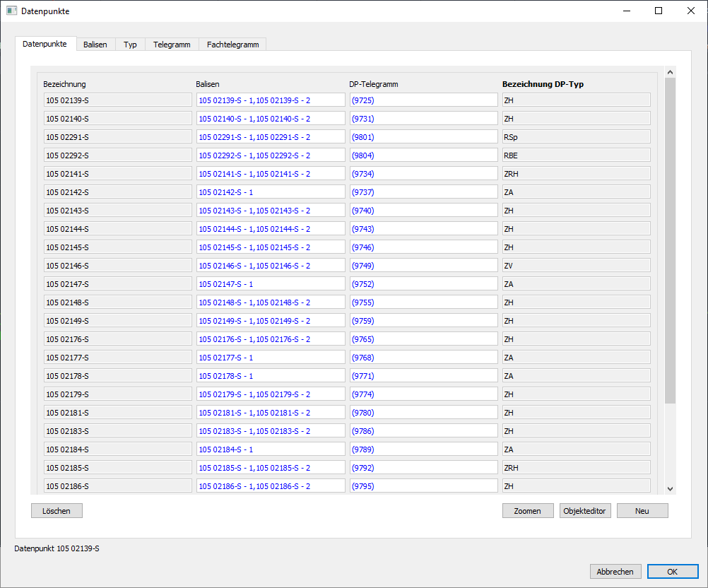708x588 pixels.
Task: Maximize the Datenpunkte window
Action: click(659, 11)
